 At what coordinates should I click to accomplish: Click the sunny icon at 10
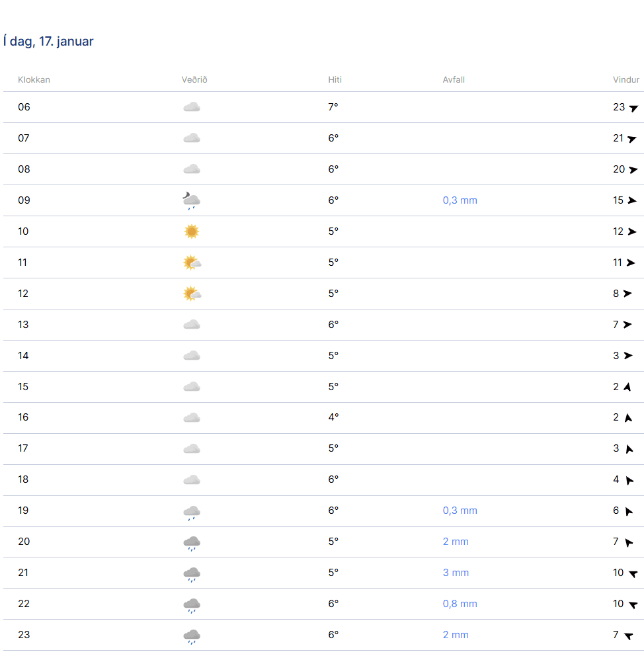coord(192,231)
